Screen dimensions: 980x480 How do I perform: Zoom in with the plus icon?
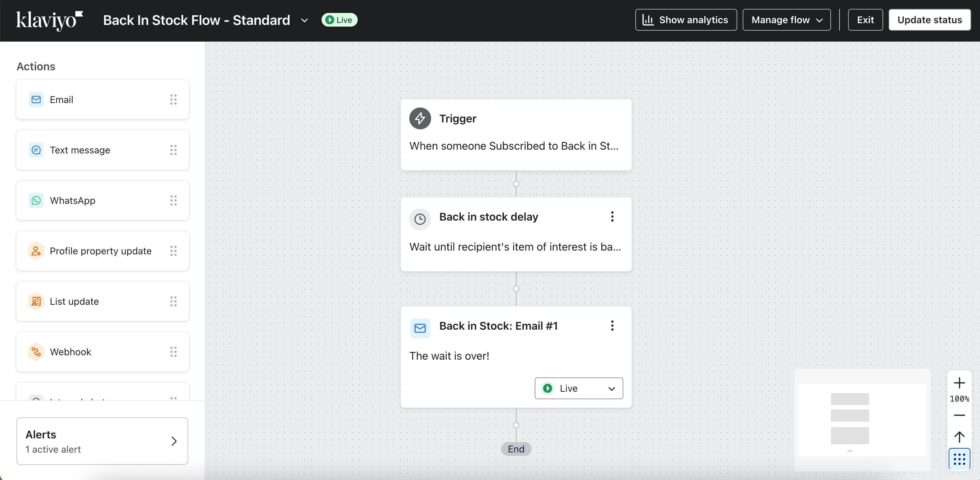(x=959, y=382)
